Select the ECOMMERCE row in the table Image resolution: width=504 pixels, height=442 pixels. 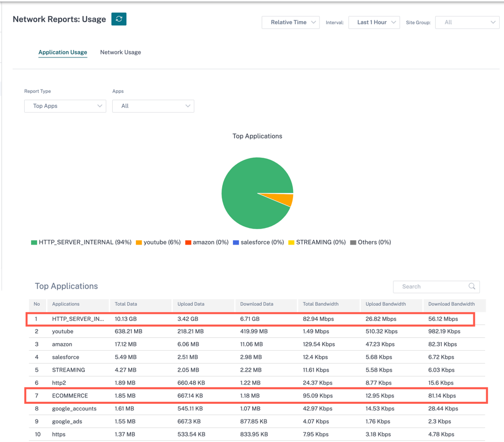256,396
